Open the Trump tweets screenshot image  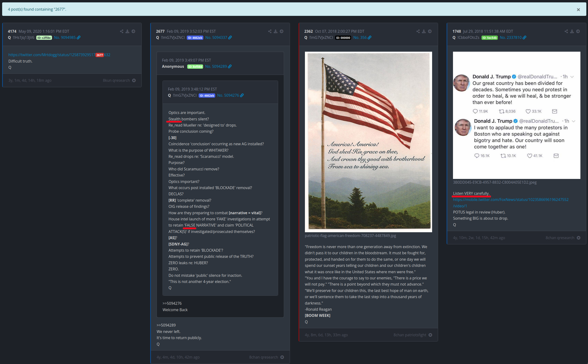(516, 115)
